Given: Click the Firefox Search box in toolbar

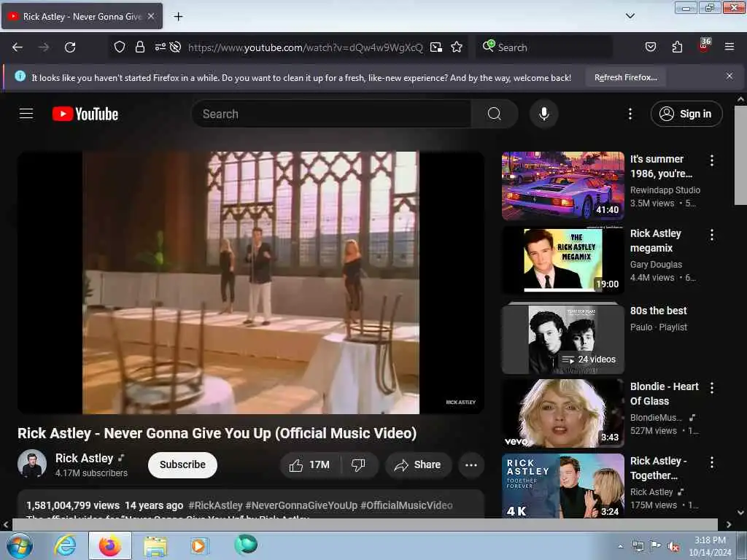Looking at the screenshot, I should pos(543,47).
